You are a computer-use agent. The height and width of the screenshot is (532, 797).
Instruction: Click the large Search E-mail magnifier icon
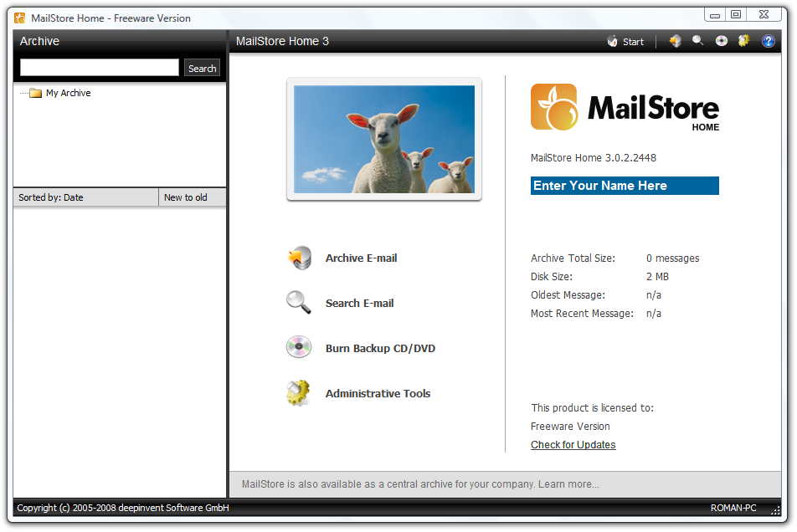[x=299, y=303]
